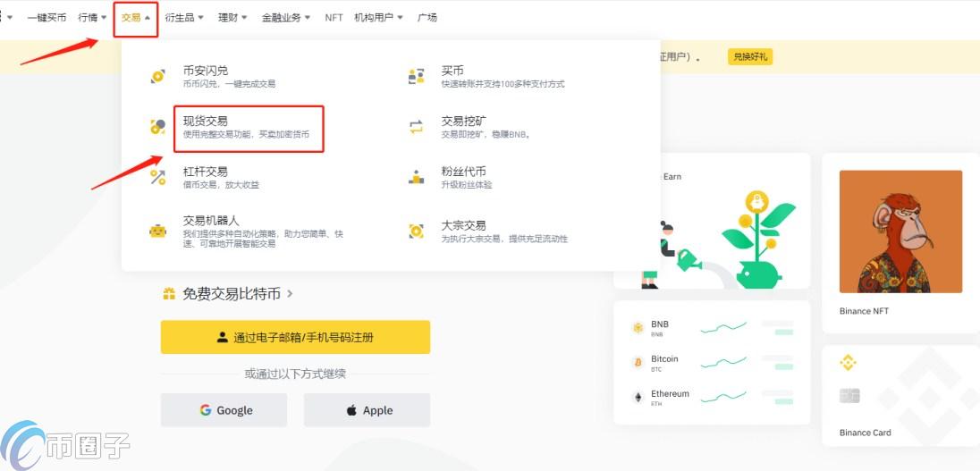Open the Binance NFT ape thumbnail
Image resolution: width=980 pixels, height=471 pixels.
[900, 231]
